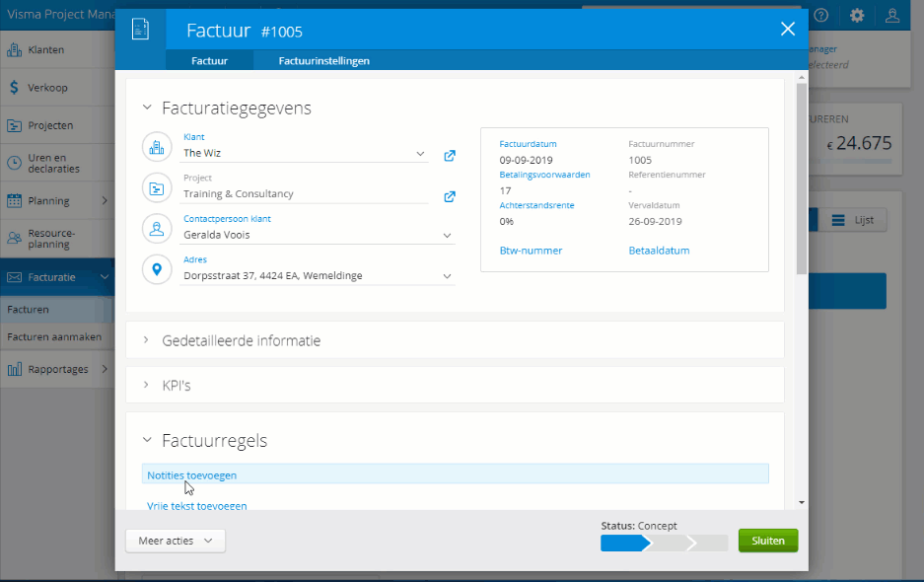This screenshot has height=582, width=924.
Task: Edit the Factuurdatum 09-09-2019
Action: (x=526, y=161)
